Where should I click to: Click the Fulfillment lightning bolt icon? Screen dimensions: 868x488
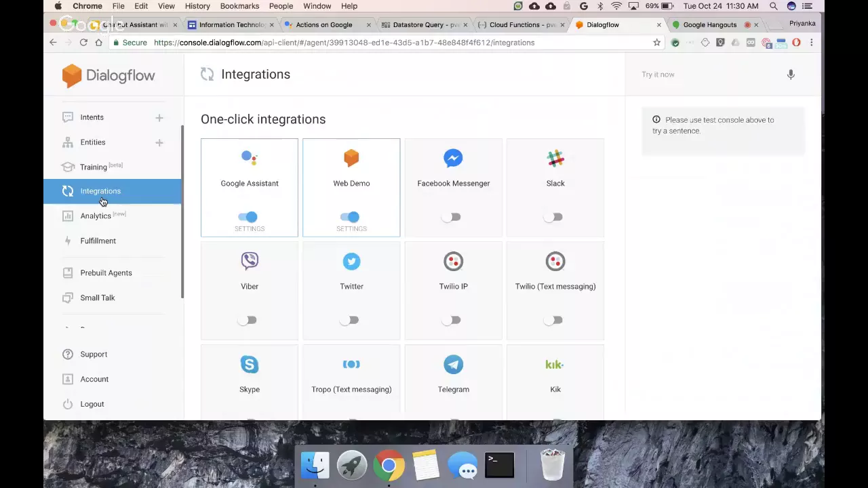(x=68, y=241)
